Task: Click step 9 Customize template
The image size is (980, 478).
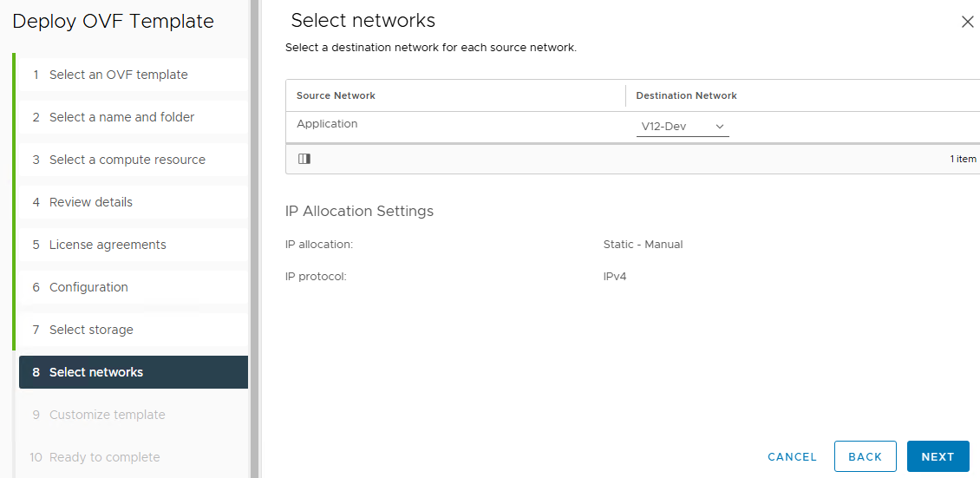Action: pyautogui.click(x=107, y=415)
